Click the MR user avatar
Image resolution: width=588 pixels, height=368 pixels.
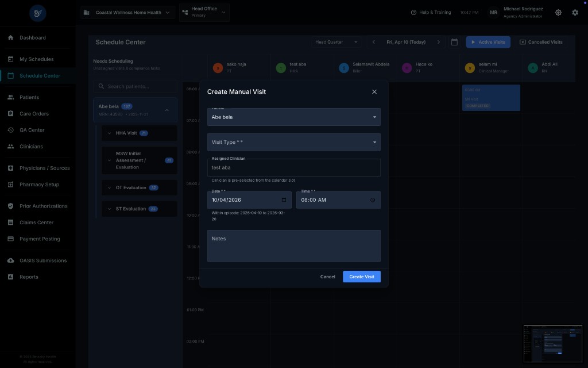[x=493, y=13]
